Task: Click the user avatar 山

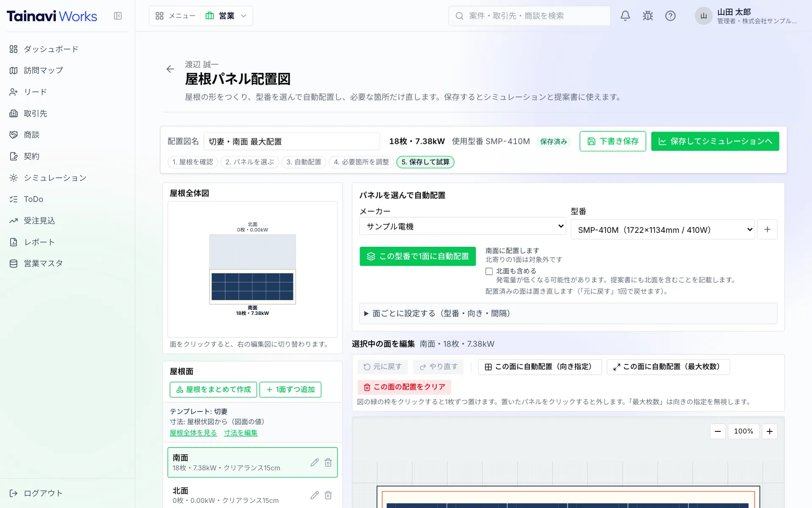Action: click(x=703, y=16)
